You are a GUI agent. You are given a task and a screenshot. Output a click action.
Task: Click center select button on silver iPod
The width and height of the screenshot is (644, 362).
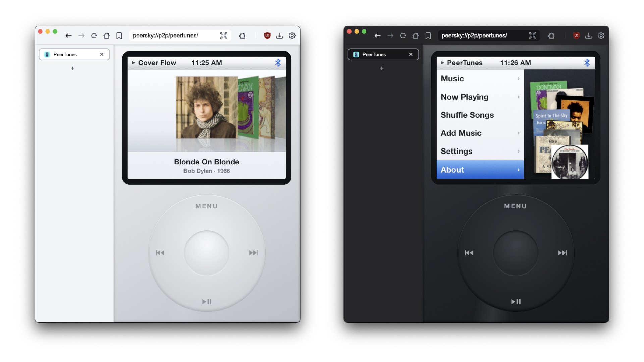coord(207,253)
